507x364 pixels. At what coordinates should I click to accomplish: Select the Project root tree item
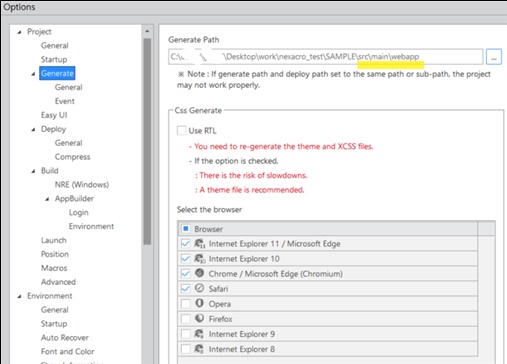[39, 32]
